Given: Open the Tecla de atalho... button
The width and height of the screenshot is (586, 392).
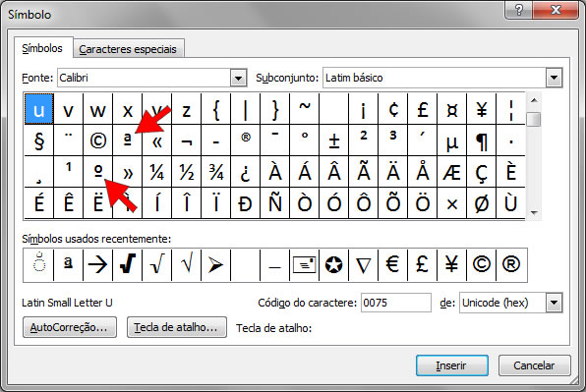Looking at the screenshot, I should click(x=176, y=327).
